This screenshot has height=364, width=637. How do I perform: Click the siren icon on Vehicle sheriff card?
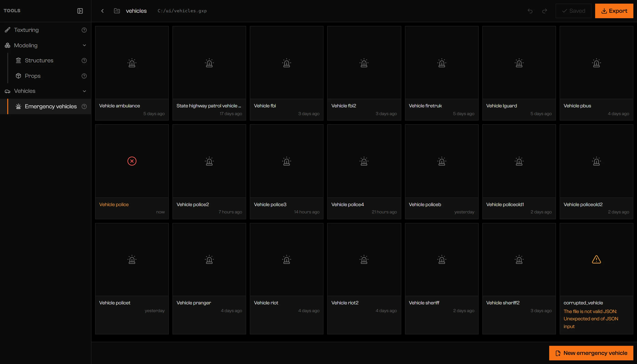442,260
